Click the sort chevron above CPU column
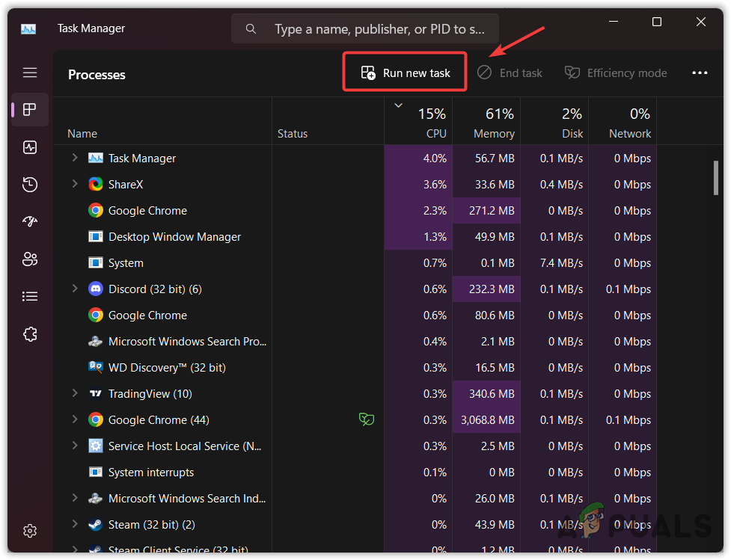Image resolution: width=731 pixels, height=560 pixels. point(399,105)
